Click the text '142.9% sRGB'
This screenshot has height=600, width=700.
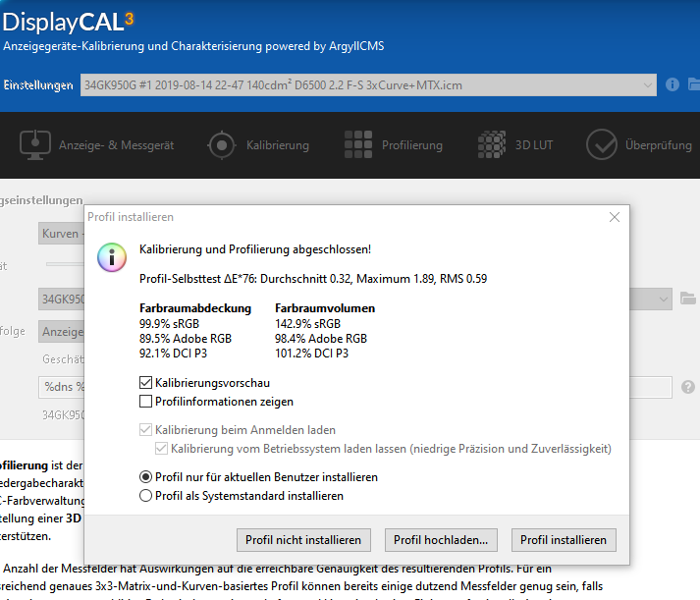coord(307,324)
